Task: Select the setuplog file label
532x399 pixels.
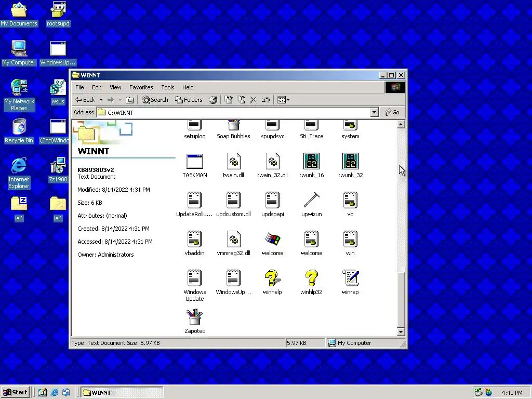Action: 195,136
